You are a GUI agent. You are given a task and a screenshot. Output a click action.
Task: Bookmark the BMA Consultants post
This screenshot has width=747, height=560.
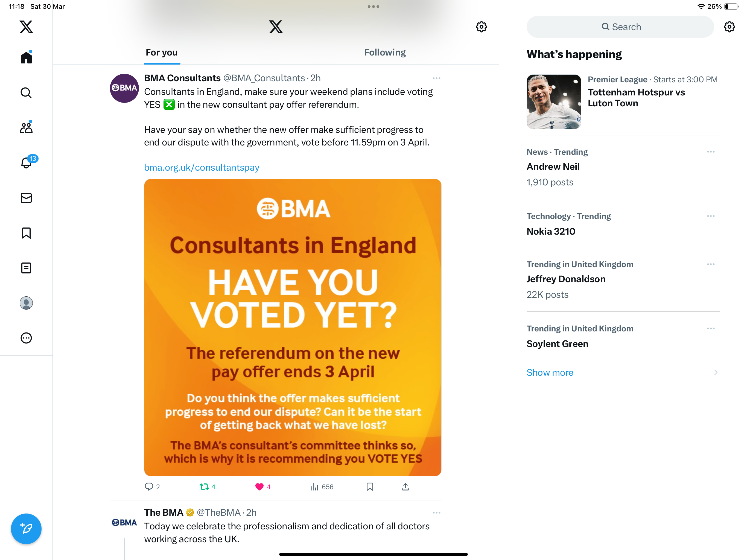[x=370, y=487]
